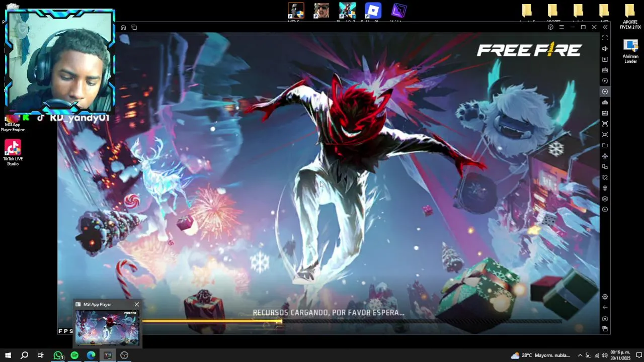Image resolution: width=644 pixels, height=362 pixels.
Task: Open the Windows Start menu
Action: click(x=8, y=355)
